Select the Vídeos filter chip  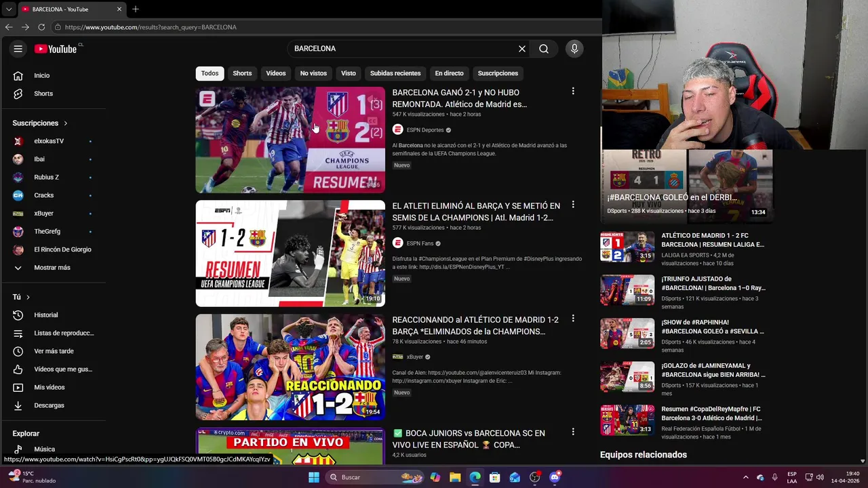[x=276, y=73]
